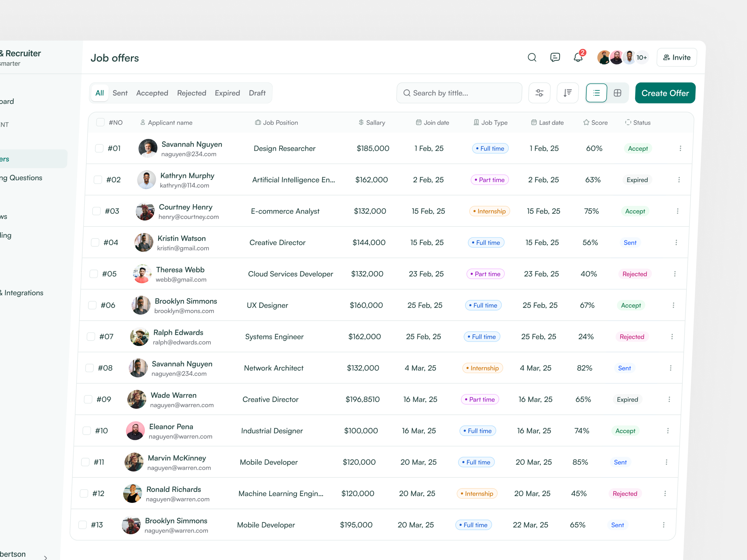The height and width of the screenshot is (560, 747).
Task: Open row actions menu for Savannah Nguyen
Action: click(681, 148)
